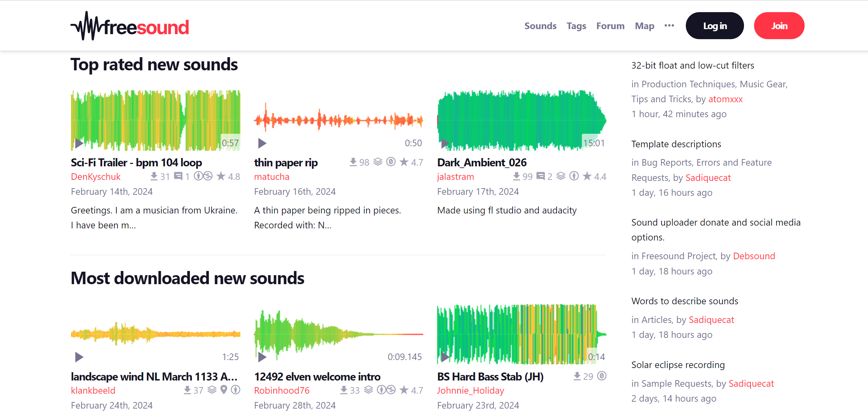This screenshot has height=411, width=868.
Task: Click star rating icon on Dark_Ambient_026
Action: point(587,176)
